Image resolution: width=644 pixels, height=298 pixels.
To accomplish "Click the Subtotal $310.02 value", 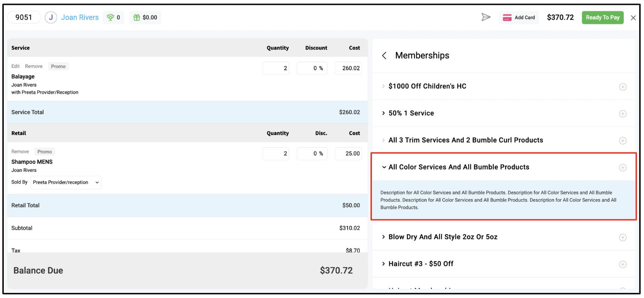I will tap(349, 228).
